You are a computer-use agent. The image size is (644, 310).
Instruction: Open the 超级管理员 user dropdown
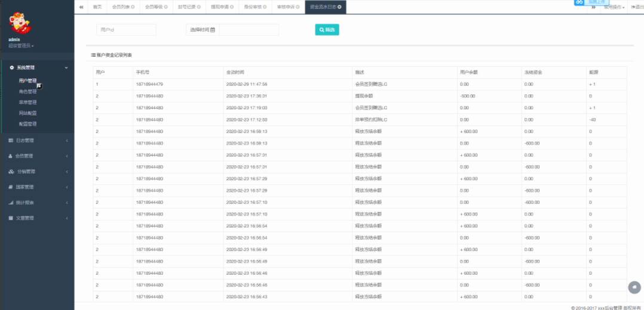coord(21,46)
